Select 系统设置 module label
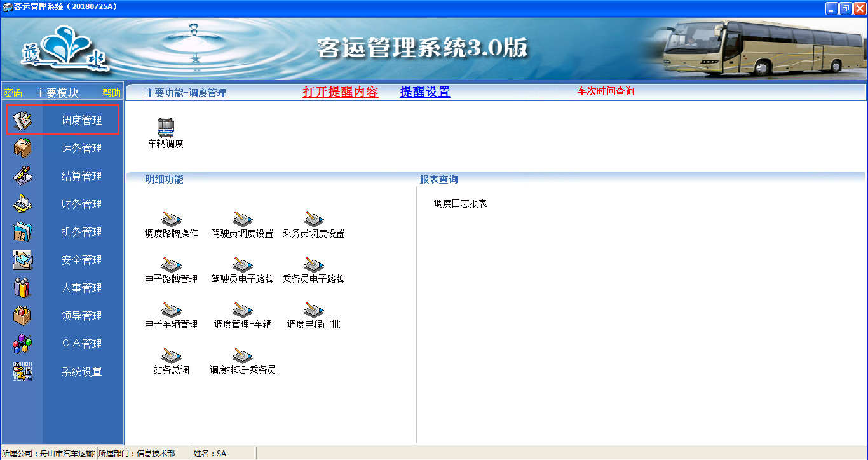This screenshot has width=868, height=460. coord(81,372)
